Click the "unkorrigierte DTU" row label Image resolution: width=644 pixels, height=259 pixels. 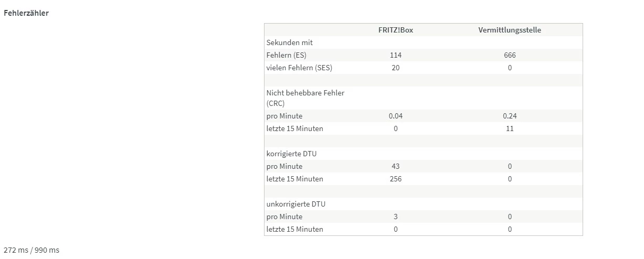(x=295, y=204)
